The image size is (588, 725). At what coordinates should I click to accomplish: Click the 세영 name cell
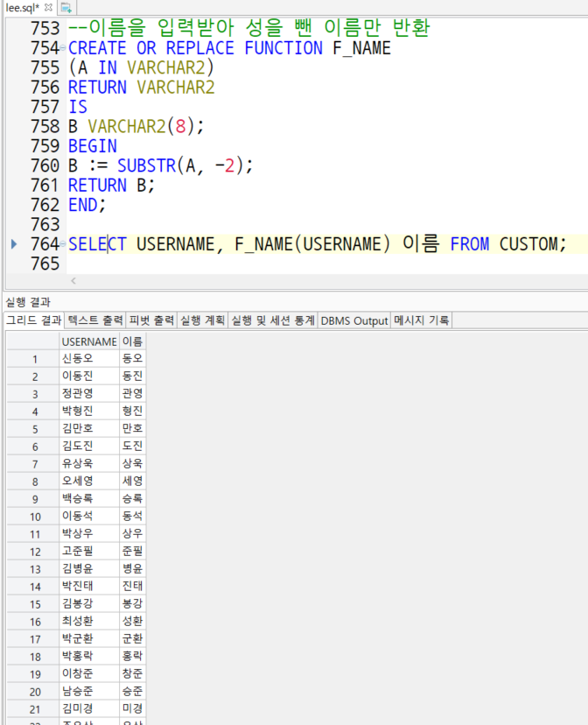(x=133, y=482)
